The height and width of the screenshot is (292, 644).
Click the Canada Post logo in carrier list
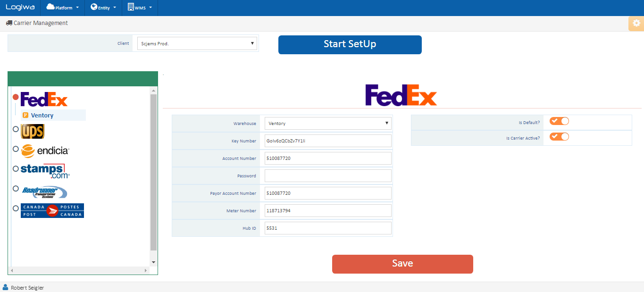coord(52,210)
